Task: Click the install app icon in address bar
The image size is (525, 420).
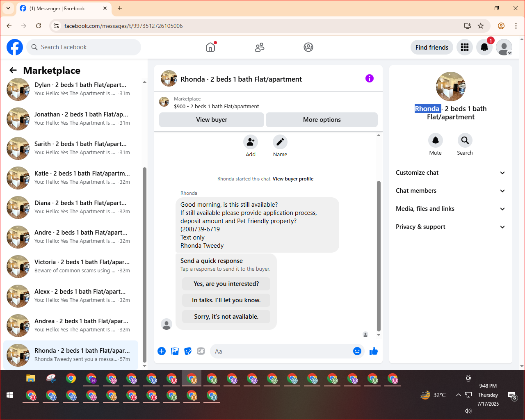Action: 468,26
